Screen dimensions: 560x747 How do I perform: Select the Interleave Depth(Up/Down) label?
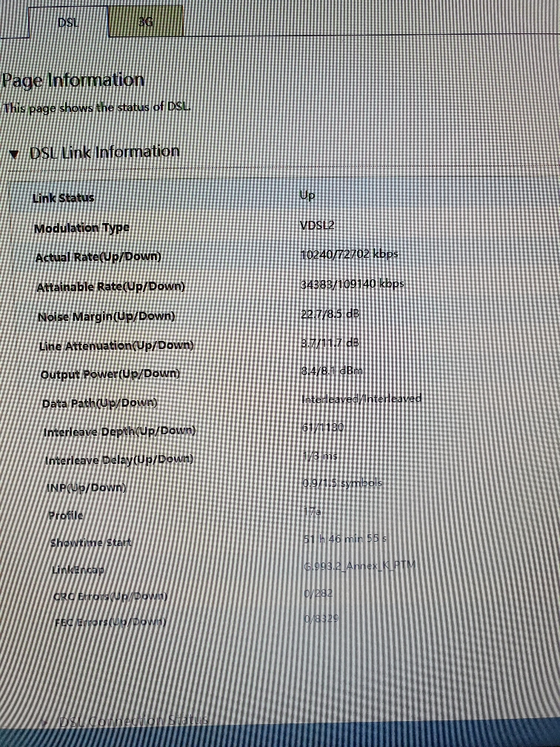coord(120,431)
